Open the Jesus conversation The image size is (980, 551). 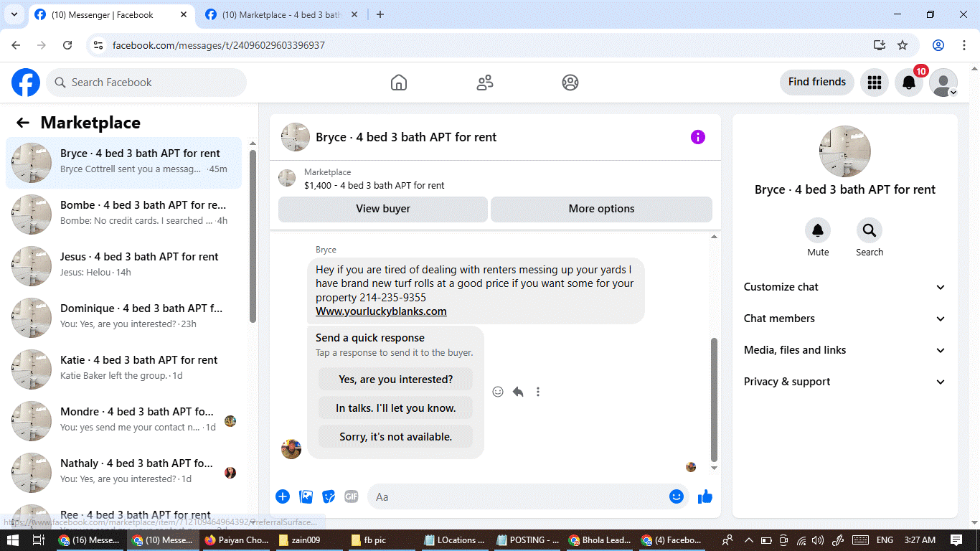124,266
